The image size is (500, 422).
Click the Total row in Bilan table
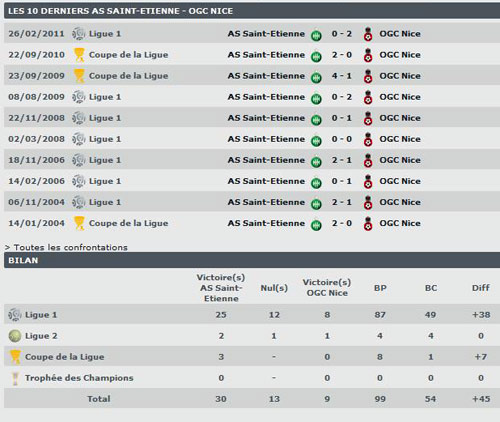[x=252, y=399]
